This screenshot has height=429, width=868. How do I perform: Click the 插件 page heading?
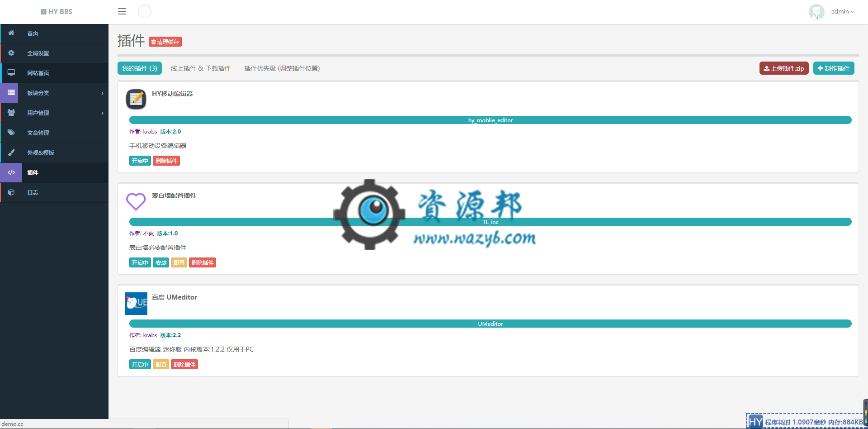131,41
